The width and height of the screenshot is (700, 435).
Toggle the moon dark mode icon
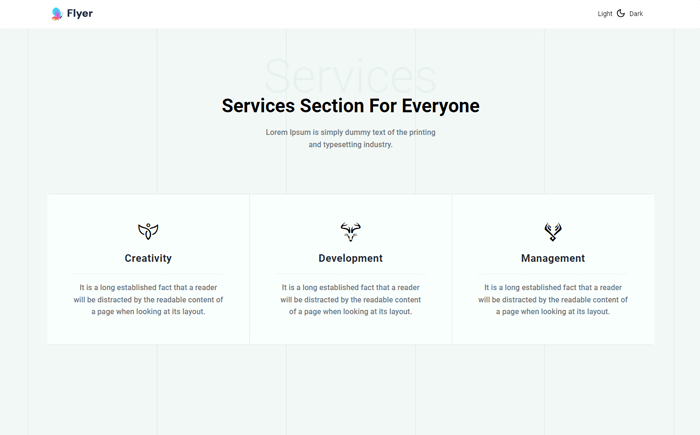(621, 14)
